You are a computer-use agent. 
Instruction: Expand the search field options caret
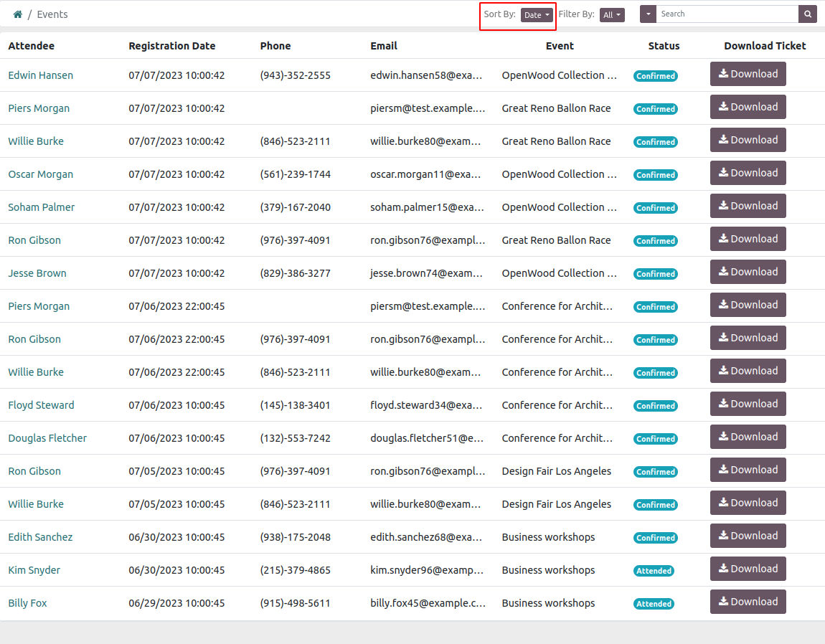[x=649, y=14]
